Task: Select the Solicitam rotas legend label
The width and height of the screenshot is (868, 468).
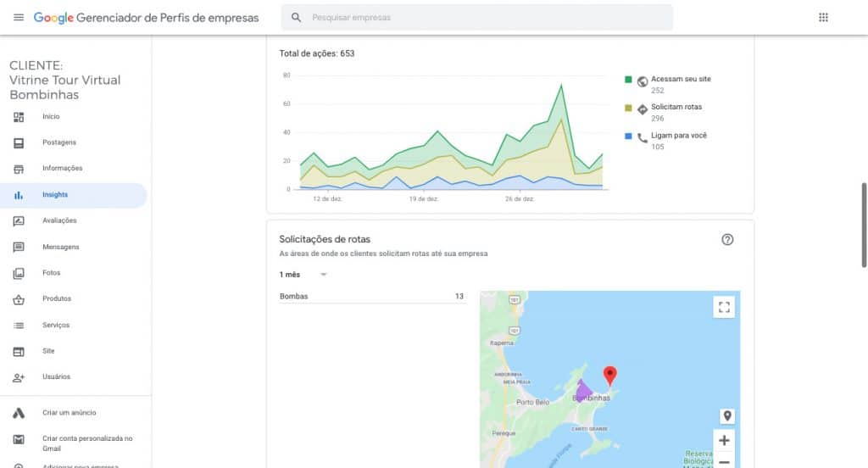Action: coord(676,107)
